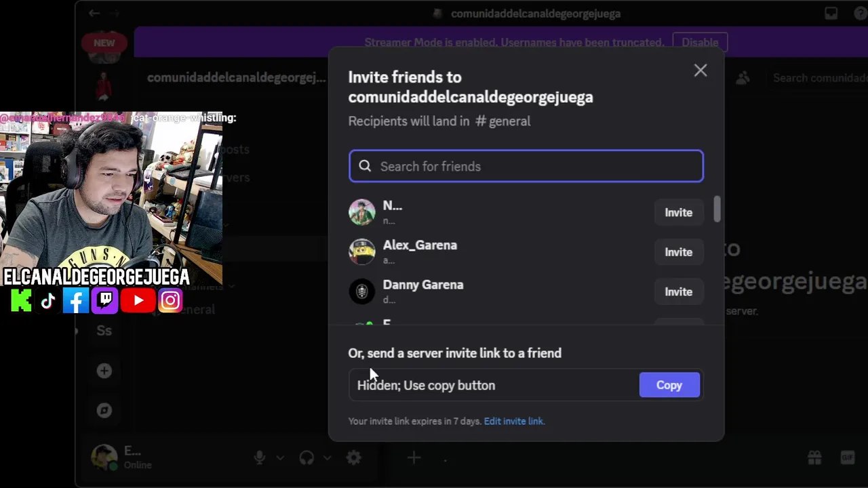Image resolution: width=868 pixels, height=488 pixels.
Task: Click the NEW badge server icon
Action: pyautogui.click(x=104, y=43)
